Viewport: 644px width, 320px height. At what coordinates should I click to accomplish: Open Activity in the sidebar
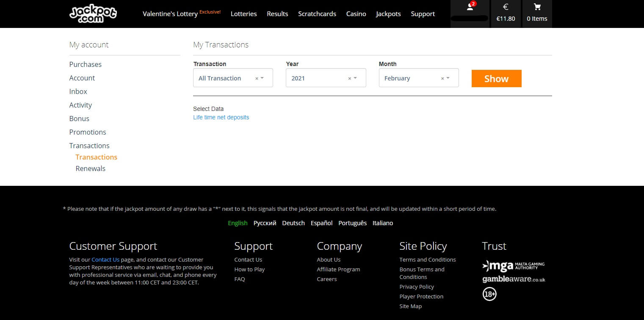point(80,105)
